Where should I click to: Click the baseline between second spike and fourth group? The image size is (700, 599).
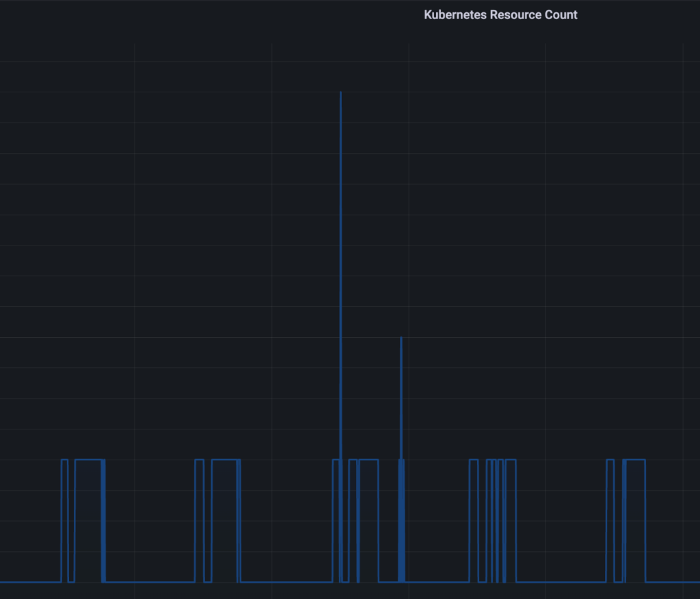click(x=437, y=582)
